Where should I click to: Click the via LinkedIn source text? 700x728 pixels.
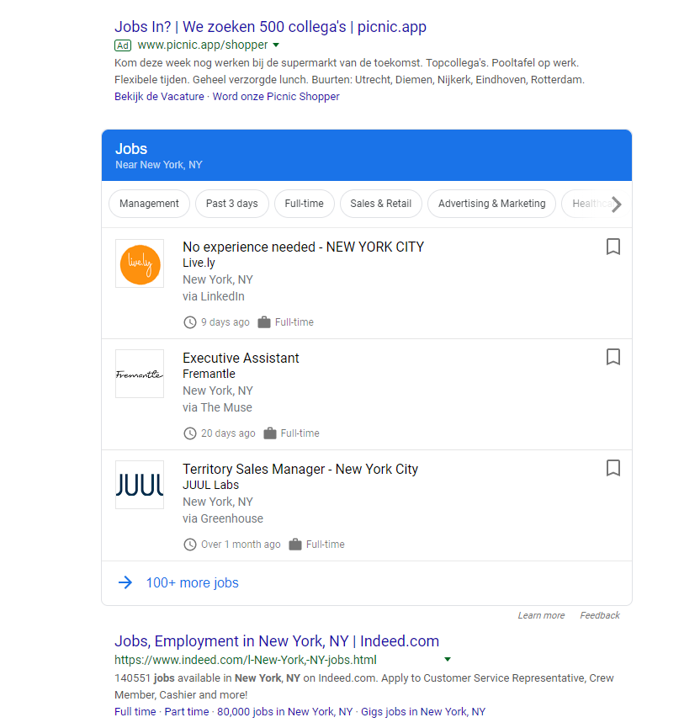click(214, 296)
